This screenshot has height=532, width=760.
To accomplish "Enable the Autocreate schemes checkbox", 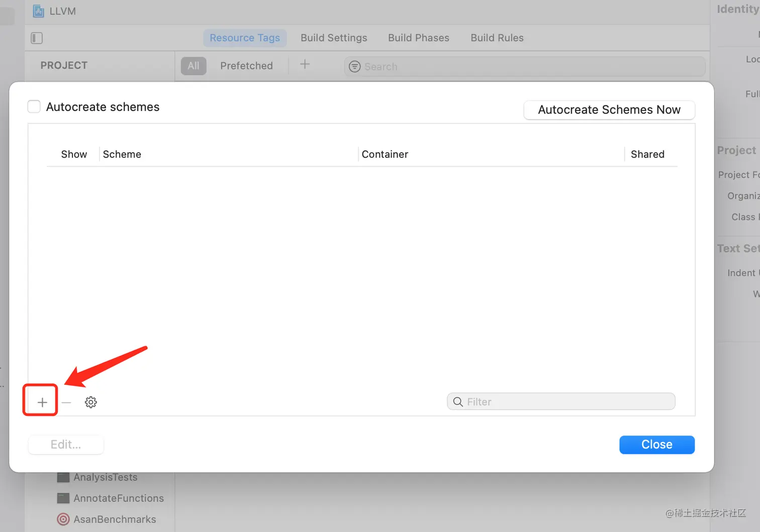I will pyautogui.click(x=34, y=107).
